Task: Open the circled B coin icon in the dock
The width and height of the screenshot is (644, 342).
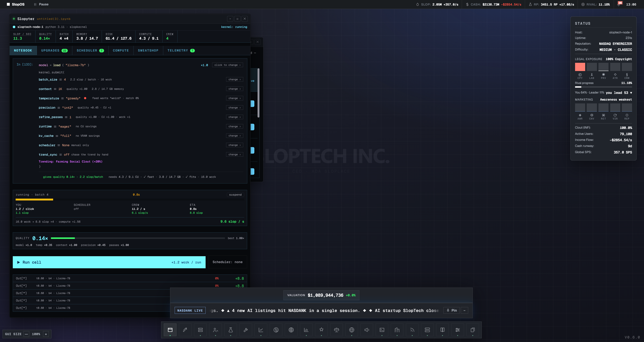Action: pos(276,330)
